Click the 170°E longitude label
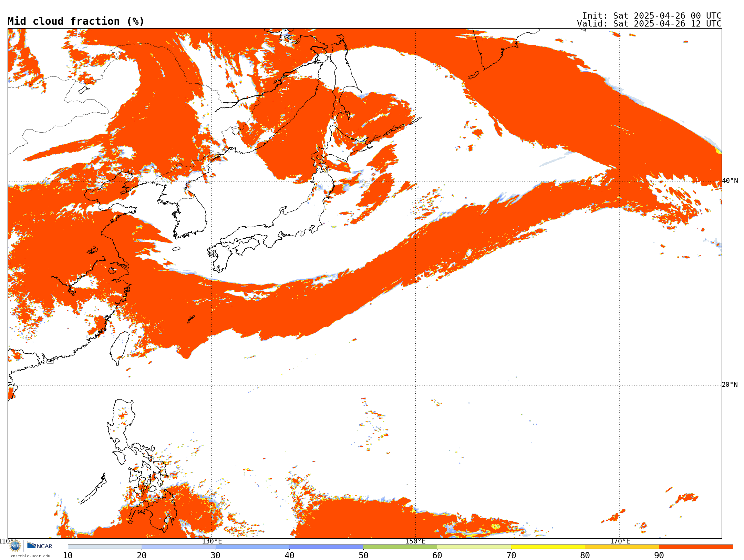Image resolution: width=744 pixels, height=560 pixels. [620, 541]
